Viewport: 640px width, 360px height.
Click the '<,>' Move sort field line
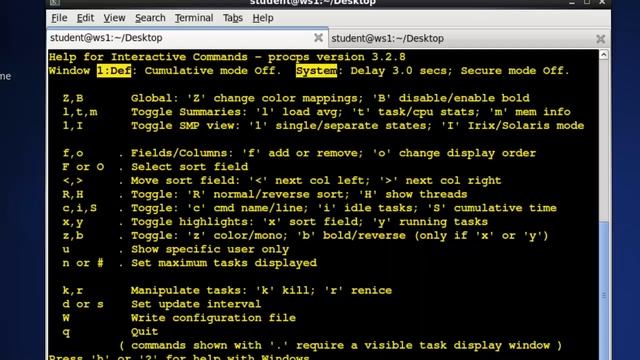[282, 180]
